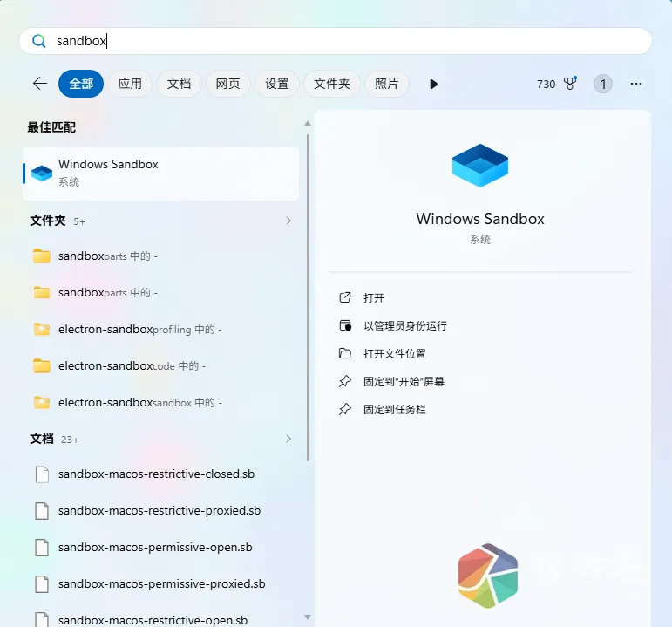Open sandbox-macos-restrictive-closed.sb document result
The width and height of the screenshot is (672, 627).
coord(156,474)
